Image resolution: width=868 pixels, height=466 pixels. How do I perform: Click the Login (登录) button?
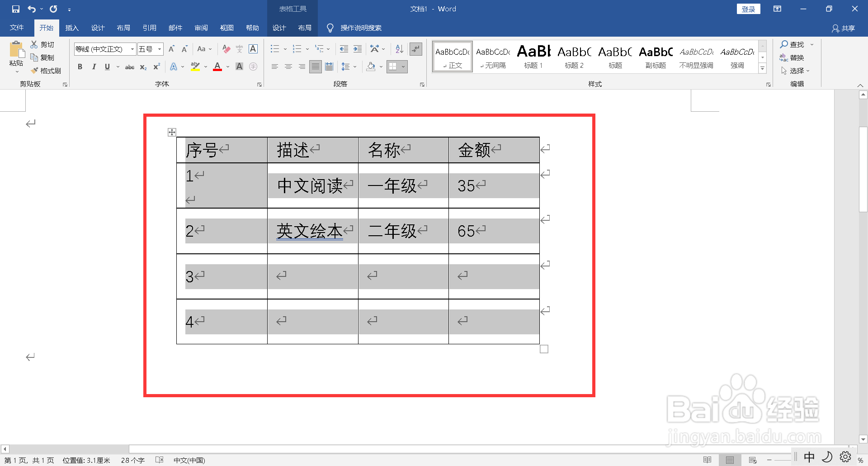[749, 9]
